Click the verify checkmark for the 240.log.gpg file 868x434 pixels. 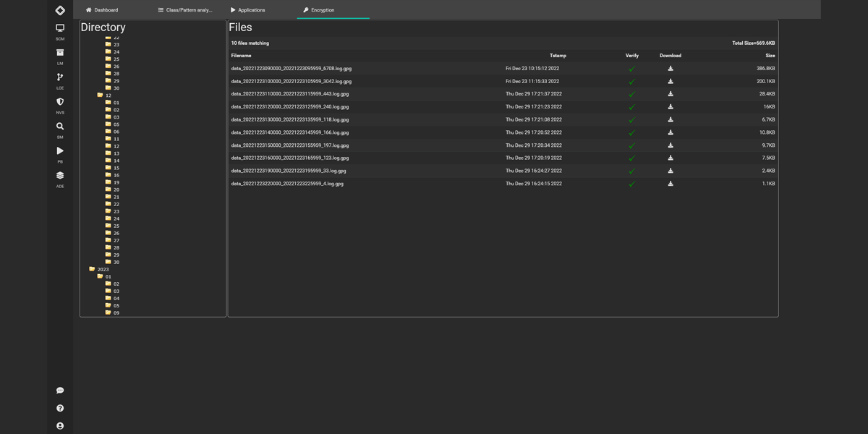coord(631,106)
